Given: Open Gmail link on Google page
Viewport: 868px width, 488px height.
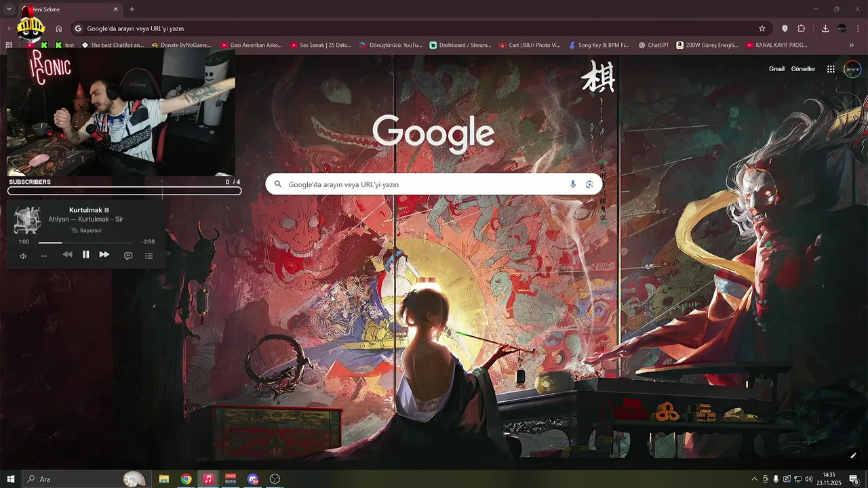Looking at the screenshot, I should click(x=776, y=69).
